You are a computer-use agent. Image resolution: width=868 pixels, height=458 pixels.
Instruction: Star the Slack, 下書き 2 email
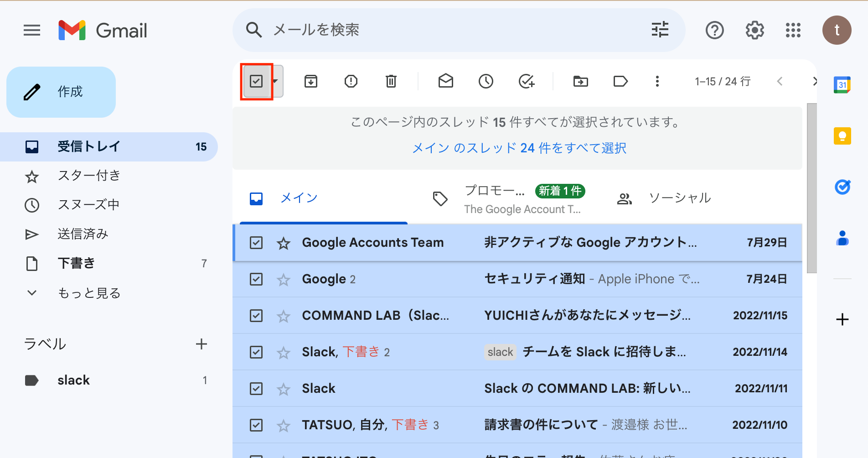coord(284,353)
